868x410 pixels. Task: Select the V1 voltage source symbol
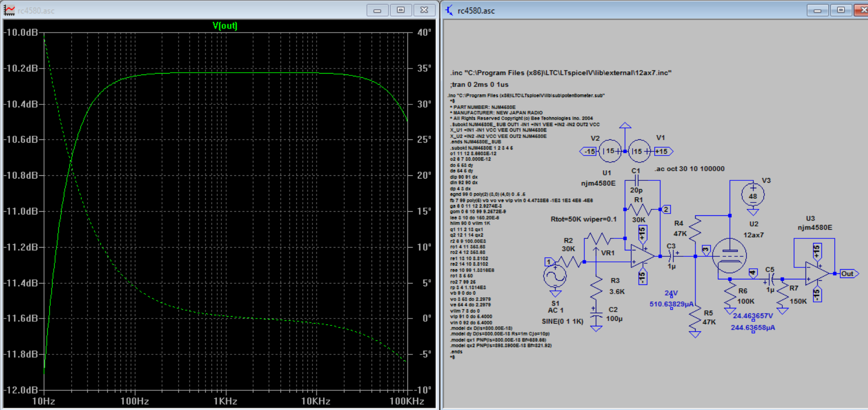639,151
